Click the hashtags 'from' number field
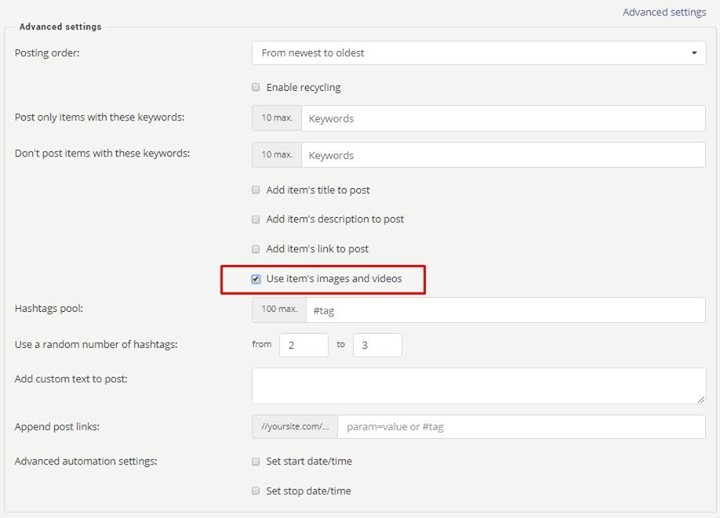The width and height of the screenshot is (720, 518). point(304,345)
